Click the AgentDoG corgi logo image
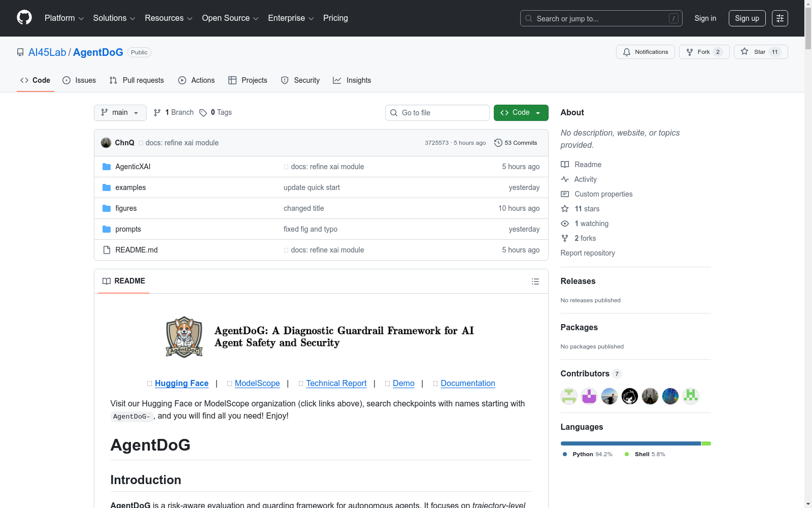This screenshot has width=812, height=508. (184, 337)
